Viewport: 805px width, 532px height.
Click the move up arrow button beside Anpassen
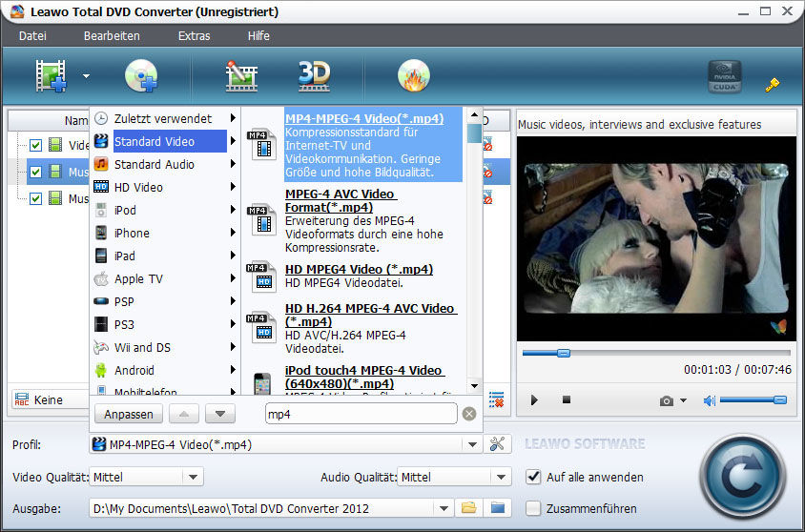tap(184, 414)
